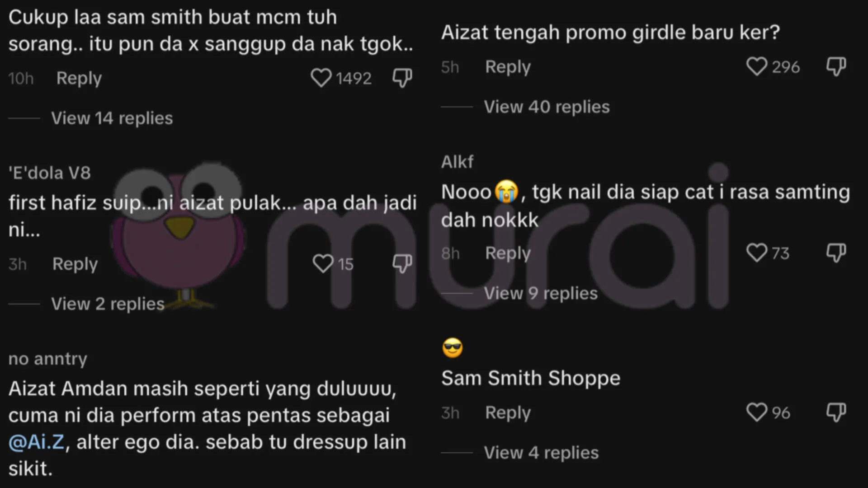Like the 'E'dola V8 comment
868x488 pixels.
tap(323, 264)
